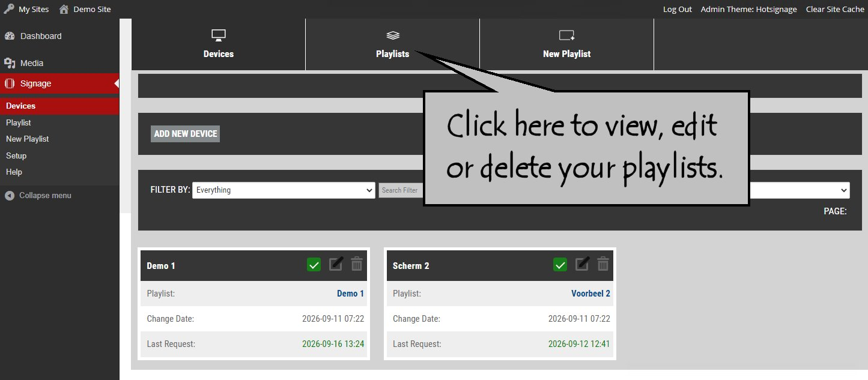This screenshot has height=380, width=868.
Task: Click the Add New Device button
Action: [x=186, y=134]
